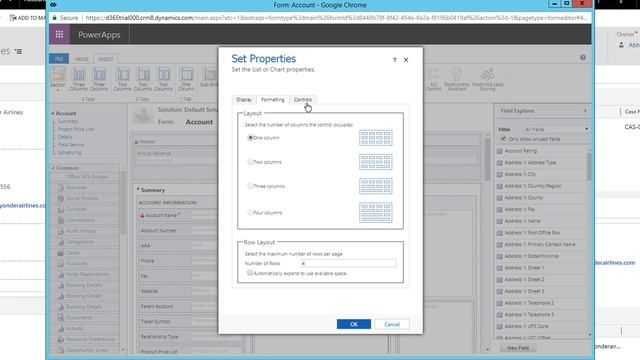Click the Activities icon in Common list

coord(61,188)
